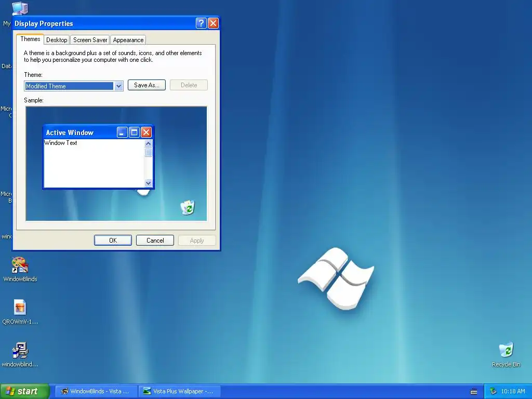Open the Start menu
Screen dimensions: 532x399
point(25,391)
